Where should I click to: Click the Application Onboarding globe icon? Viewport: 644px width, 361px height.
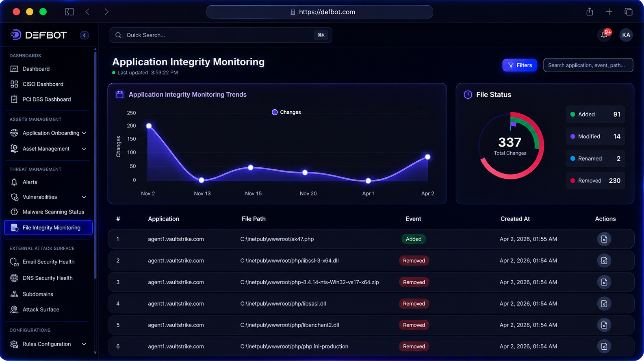[14, 133]
